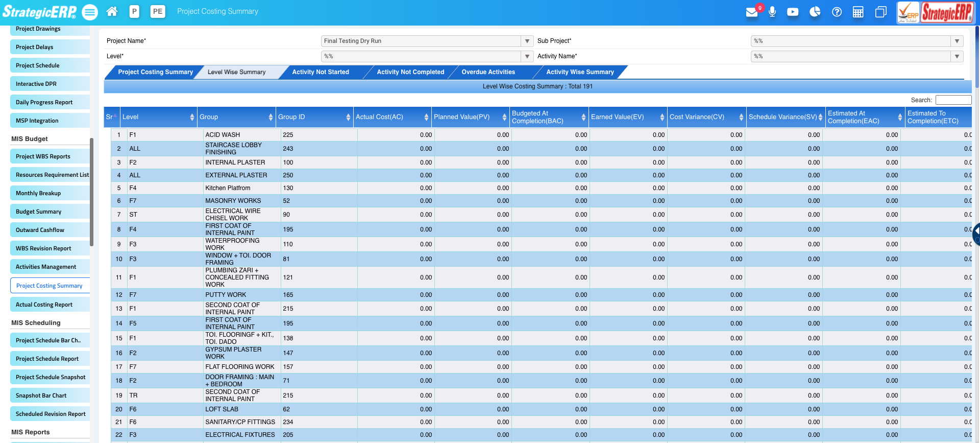This screenshot has height=443, width=980.
Task: Open Project Drawings in sidebar
Action: (x=50, y=29)
